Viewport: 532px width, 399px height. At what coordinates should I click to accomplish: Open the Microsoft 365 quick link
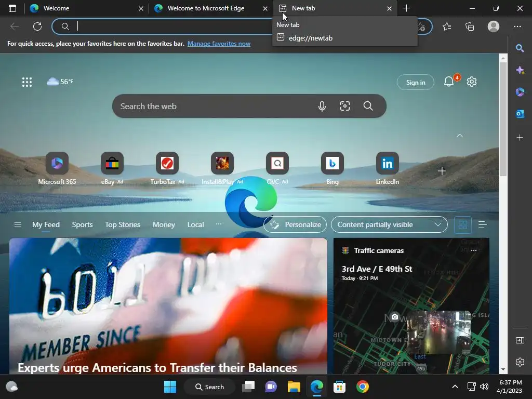[57, 169]
